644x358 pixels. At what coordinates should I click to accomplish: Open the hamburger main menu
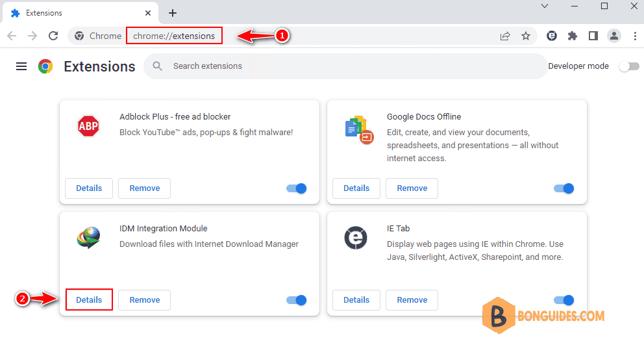21,66
